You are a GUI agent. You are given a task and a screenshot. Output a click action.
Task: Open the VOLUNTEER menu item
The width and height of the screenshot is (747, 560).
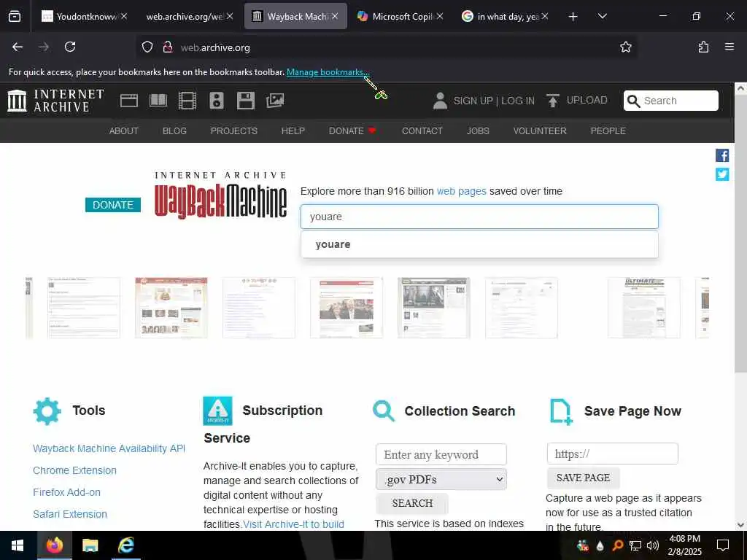[x=540, y=131]
